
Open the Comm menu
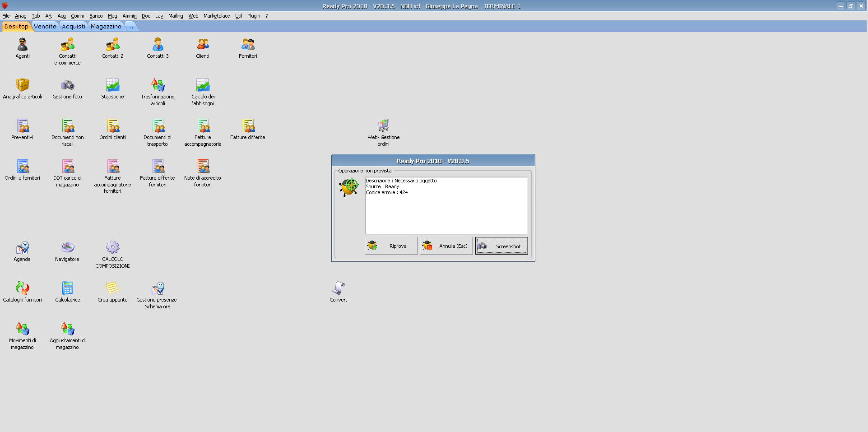(78, 16)
